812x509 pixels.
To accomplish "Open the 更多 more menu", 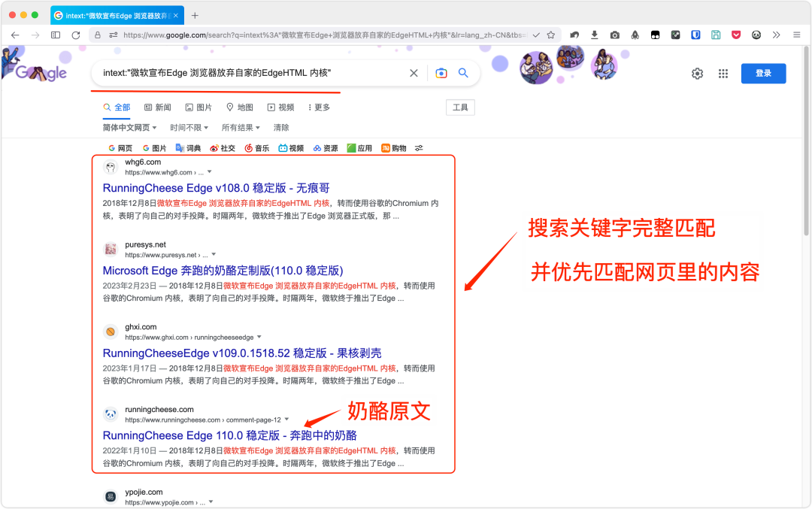I will coord(319,108).
